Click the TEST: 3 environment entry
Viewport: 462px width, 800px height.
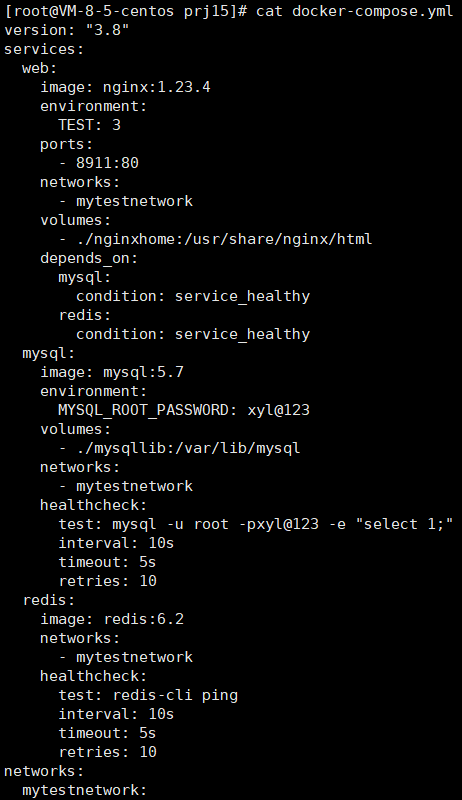(89, 125)
